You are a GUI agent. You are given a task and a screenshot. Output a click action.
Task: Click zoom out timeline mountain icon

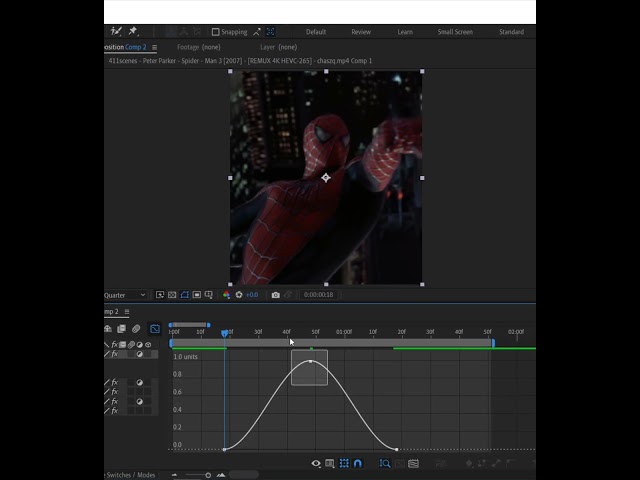(175, 475)
